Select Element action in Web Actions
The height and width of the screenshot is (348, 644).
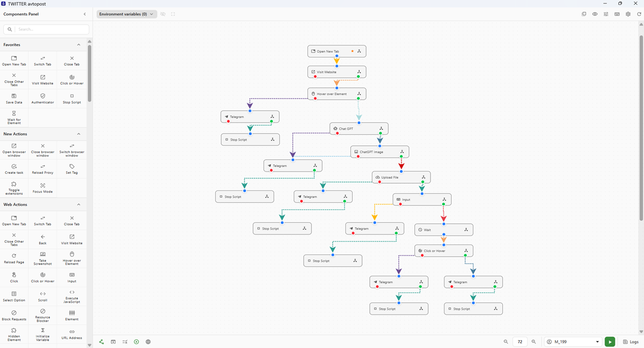[72, 315]
